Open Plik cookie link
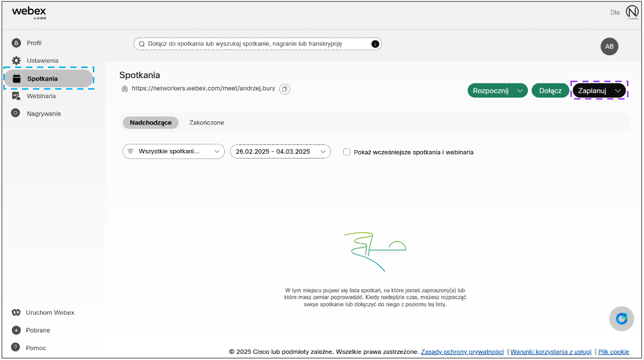The width and height of the screenshot is (644, 360). [x=614, y=352]
